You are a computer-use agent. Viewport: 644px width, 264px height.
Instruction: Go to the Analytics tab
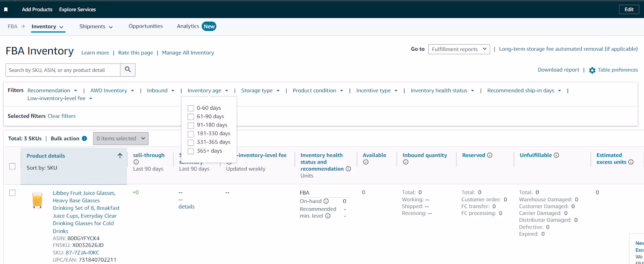188,26
